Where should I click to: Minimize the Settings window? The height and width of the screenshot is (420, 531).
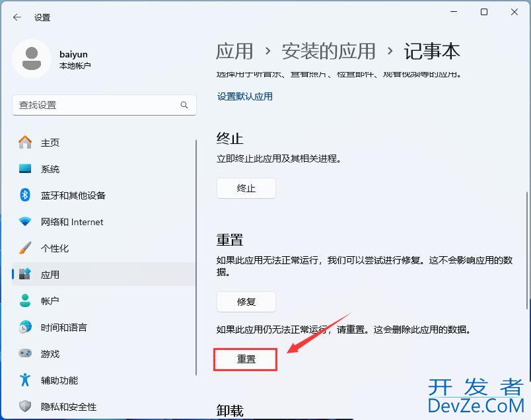pyautogui.click(x=454, y=12)
